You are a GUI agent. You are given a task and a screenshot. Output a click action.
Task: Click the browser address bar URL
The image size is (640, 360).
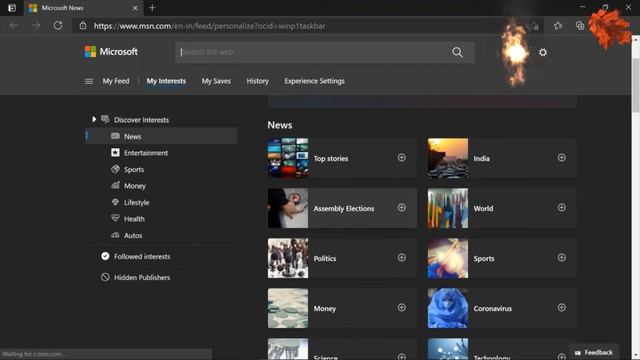pyautogui.click(x=209, y=26)
